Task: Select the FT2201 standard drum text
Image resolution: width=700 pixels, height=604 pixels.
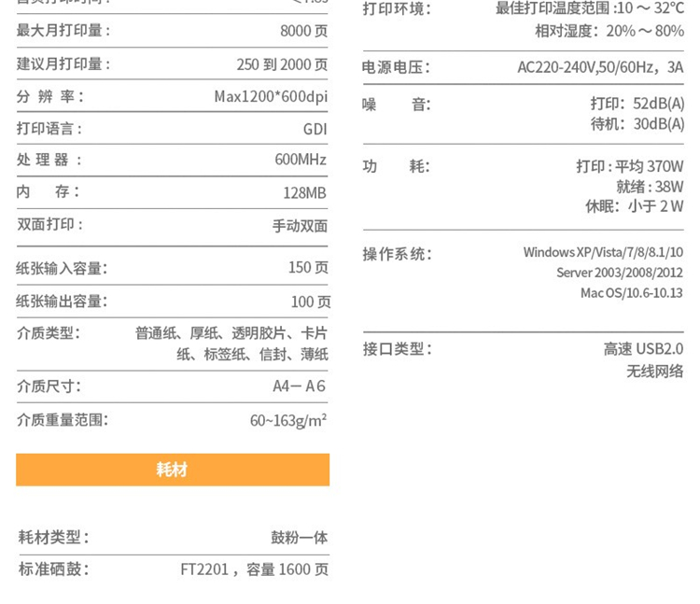Action: coord(204,569)
